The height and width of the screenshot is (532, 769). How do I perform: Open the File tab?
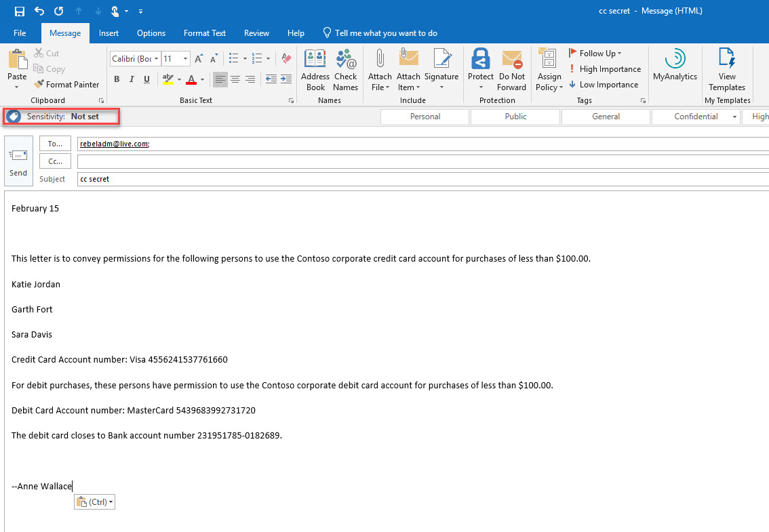point(20,33)
